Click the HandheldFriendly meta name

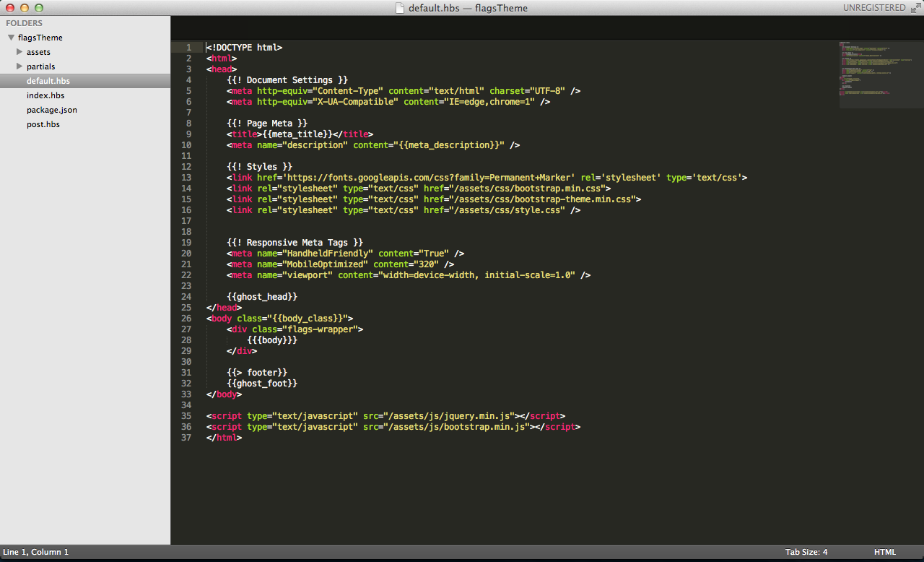tap(328, 254)
